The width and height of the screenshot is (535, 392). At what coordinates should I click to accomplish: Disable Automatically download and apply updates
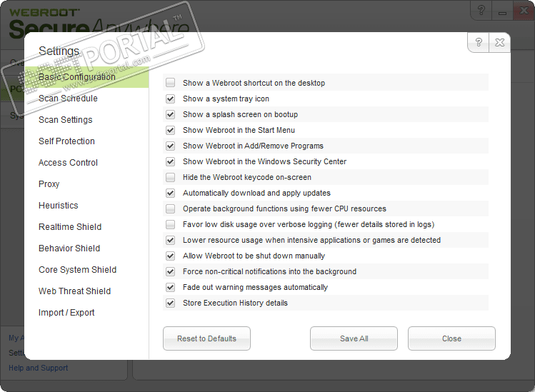coord(170,193)
